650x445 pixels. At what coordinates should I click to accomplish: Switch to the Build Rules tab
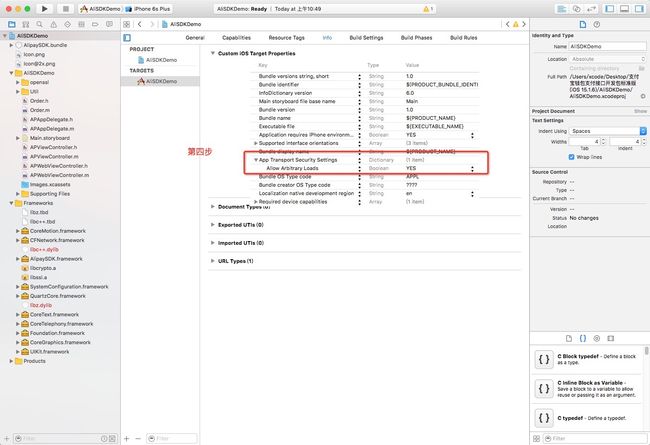463,38
